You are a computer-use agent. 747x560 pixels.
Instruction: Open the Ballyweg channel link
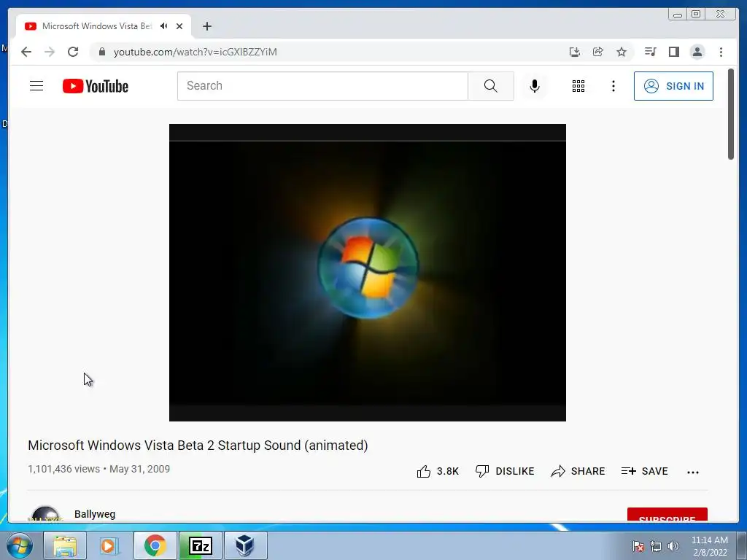coord(95,514)
